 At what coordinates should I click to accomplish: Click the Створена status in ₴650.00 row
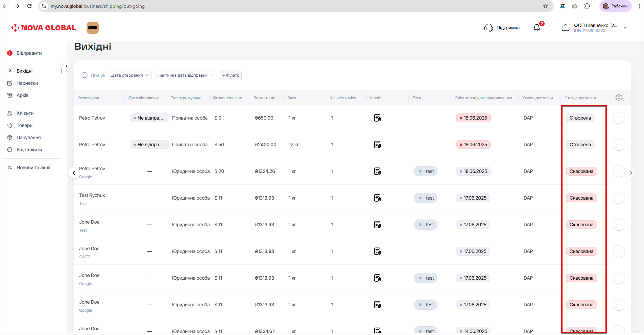pyautogui.click(x=580, y=118)
